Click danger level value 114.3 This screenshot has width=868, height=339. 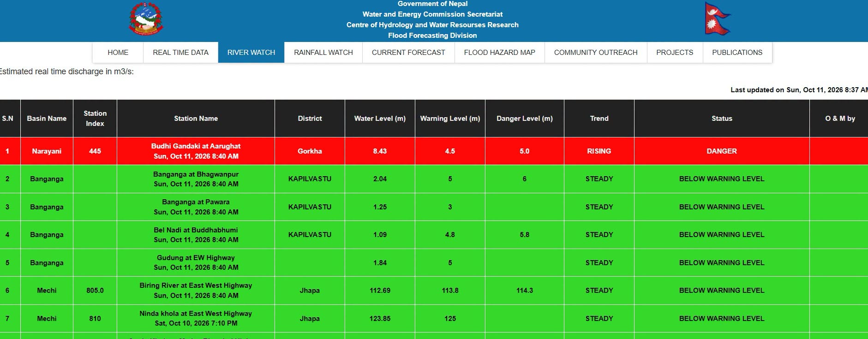pyautogui.click(x=525, y=291)
